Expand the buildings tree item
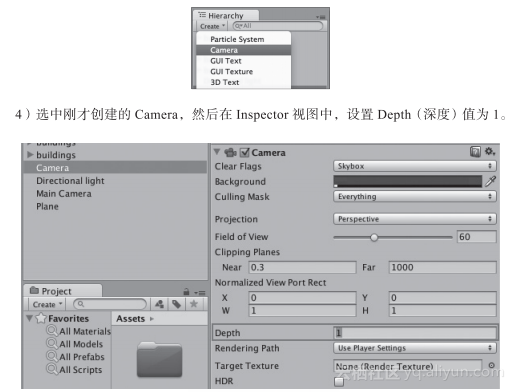This screenshot has height=392, width=515. 30,154
